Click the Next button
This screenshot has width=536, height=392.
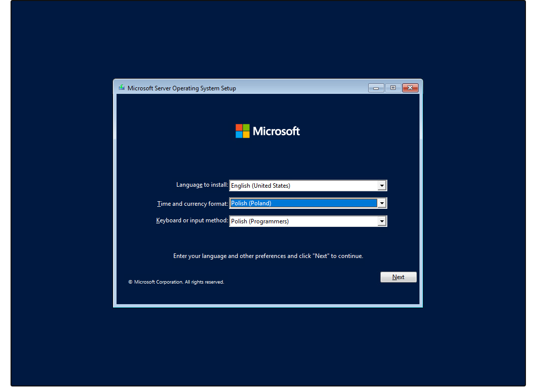[x=398, y=277]
